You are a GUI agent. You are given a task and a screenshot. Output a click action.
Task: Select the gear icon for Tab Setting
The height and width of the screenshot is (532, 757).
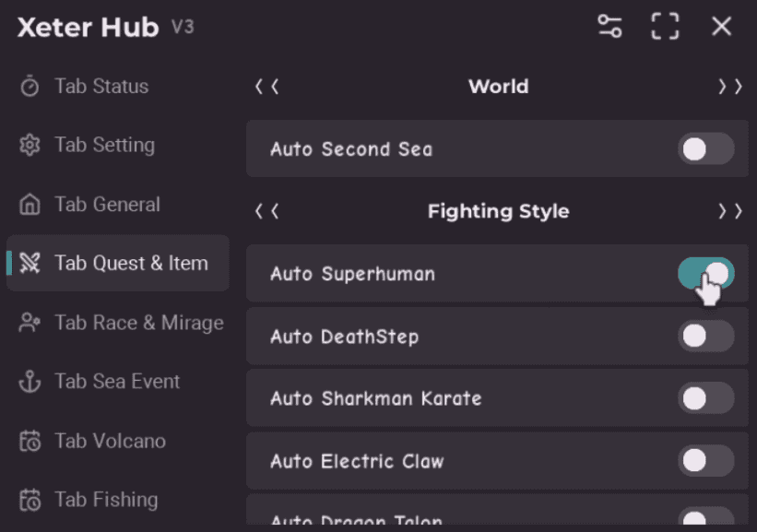click(30, 145)
